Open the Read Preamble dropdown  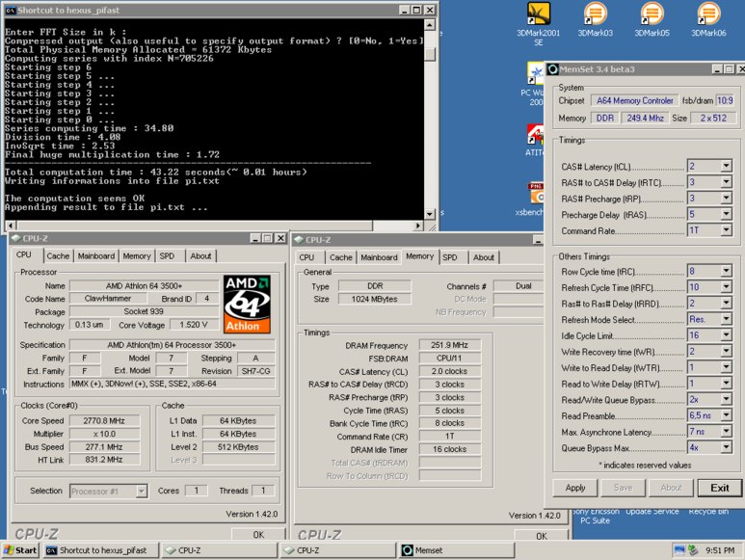click(726, 415)
